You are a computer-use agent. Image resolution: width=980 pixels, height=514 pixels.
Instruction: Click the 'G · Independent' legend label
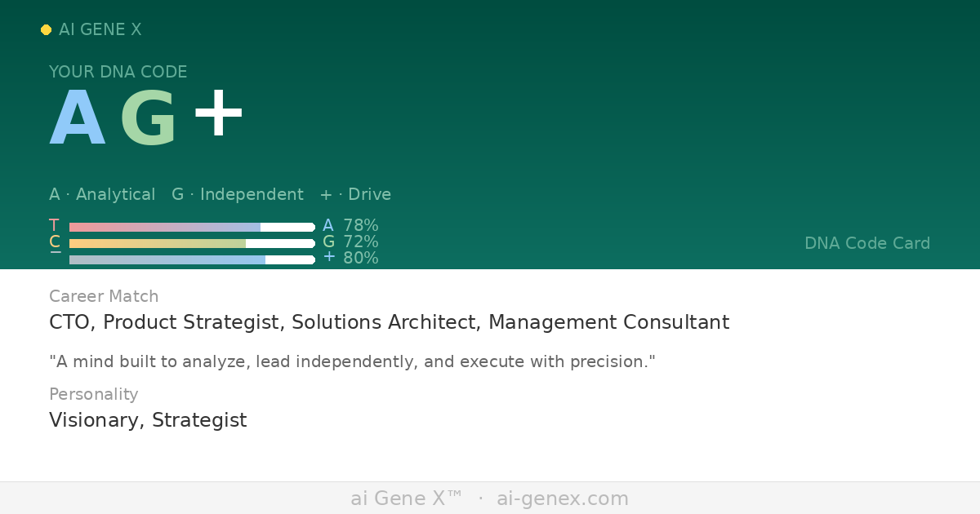[237, 195]
